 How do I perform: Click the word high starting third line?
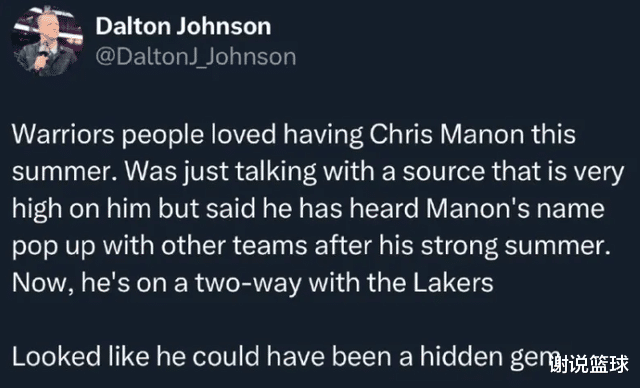(x=37, y=209)
